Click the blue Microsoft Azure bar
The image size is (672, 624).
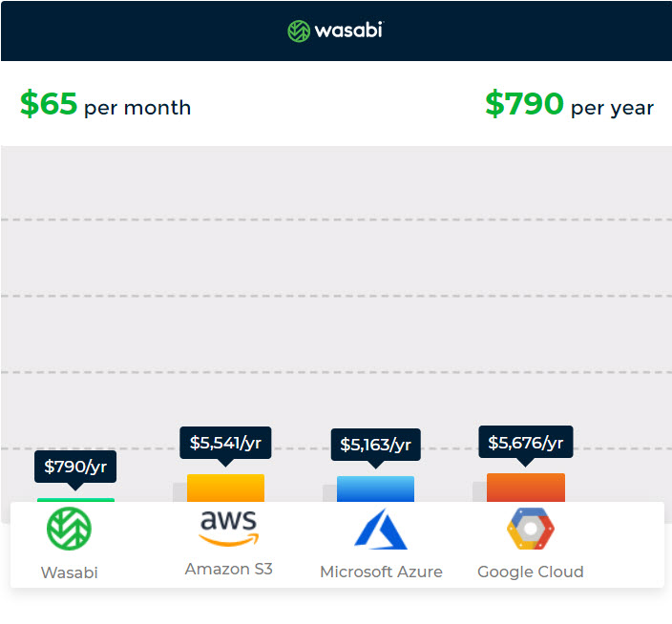pyautogui.click(x=376, y=489)
